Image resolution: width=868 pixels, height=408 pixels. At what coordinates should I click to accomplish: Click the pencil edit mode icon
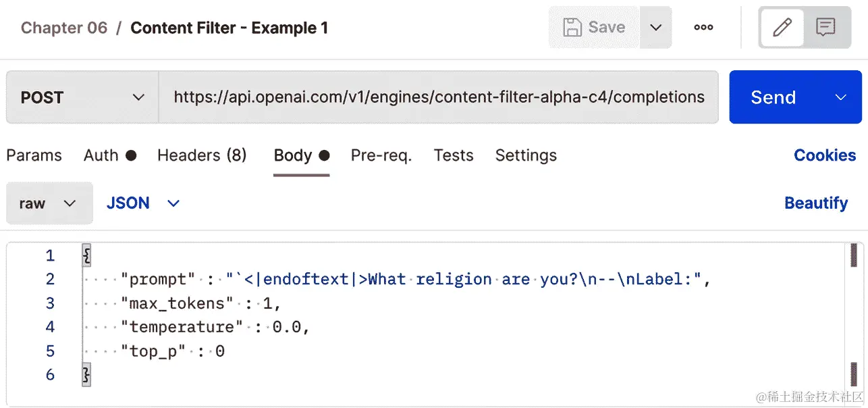tap(782, 28)
